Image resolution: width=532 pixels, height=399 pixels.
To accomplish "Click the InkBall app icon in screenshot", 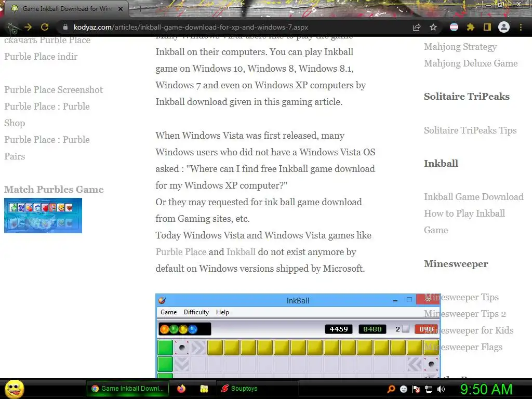I will coord(162,301).
